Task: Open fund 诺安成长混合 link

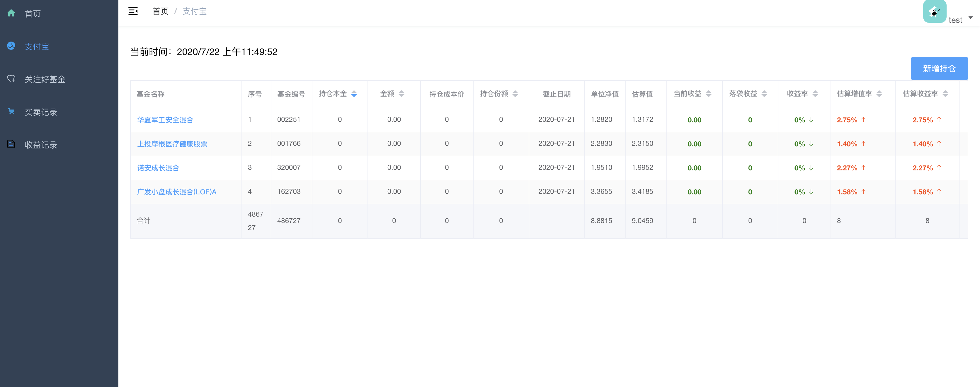Action: click(158, 168)
